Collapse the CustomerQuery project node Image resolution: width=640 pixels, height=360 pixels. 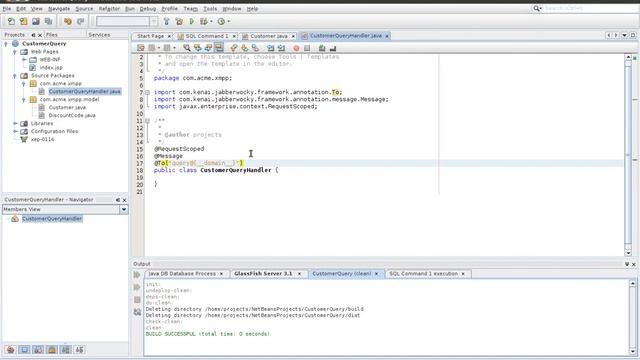(6, 44)
